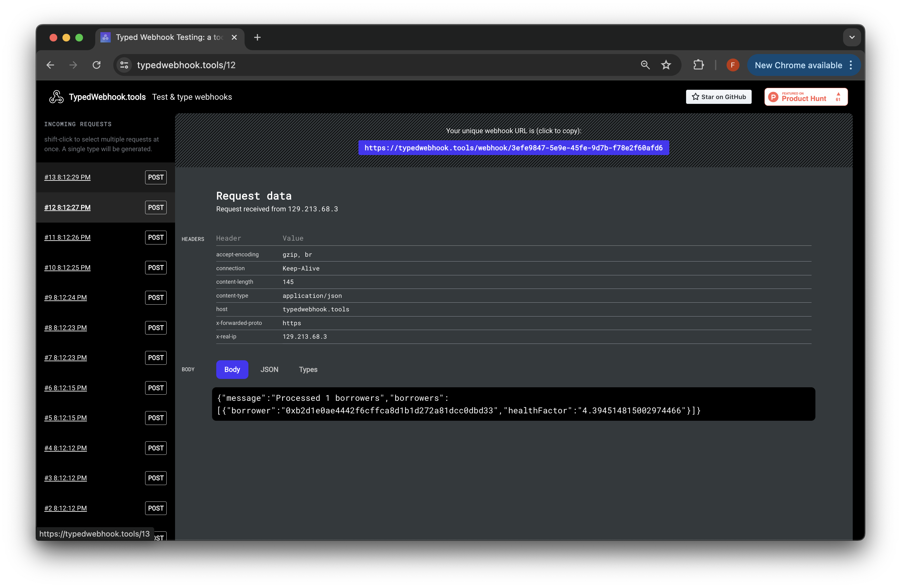The image size is (901, 588).
Task: Open request #11 8:12:26 PM
Action: [x=67, y=237]
